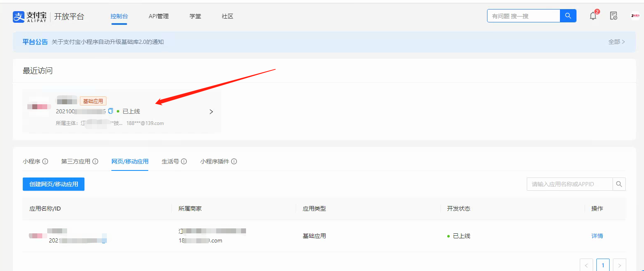The image size is (644, 271).
Task: Open the notification bell
Action: [593, 16]
